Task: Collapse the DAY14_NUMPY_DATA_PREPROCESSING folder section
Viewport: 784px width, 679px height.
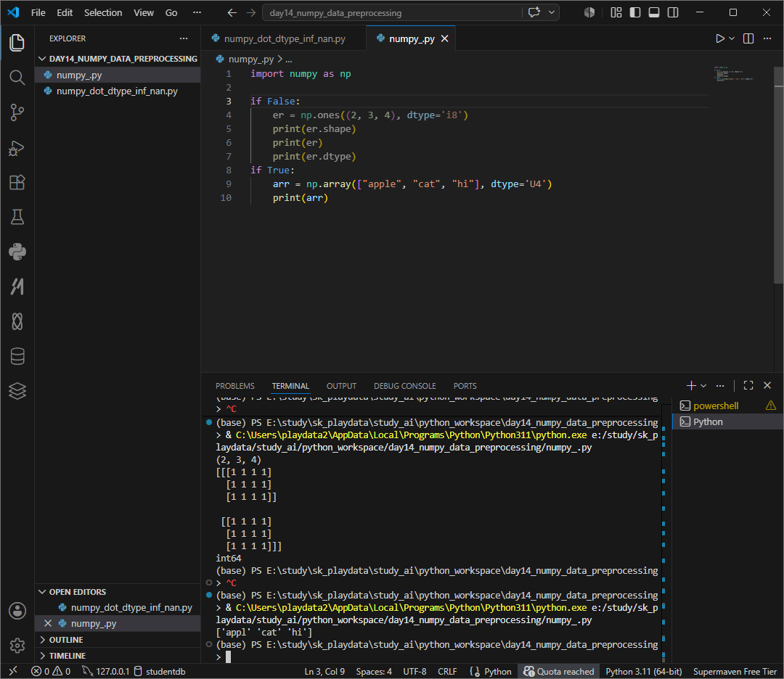Action: pos(118,59)
